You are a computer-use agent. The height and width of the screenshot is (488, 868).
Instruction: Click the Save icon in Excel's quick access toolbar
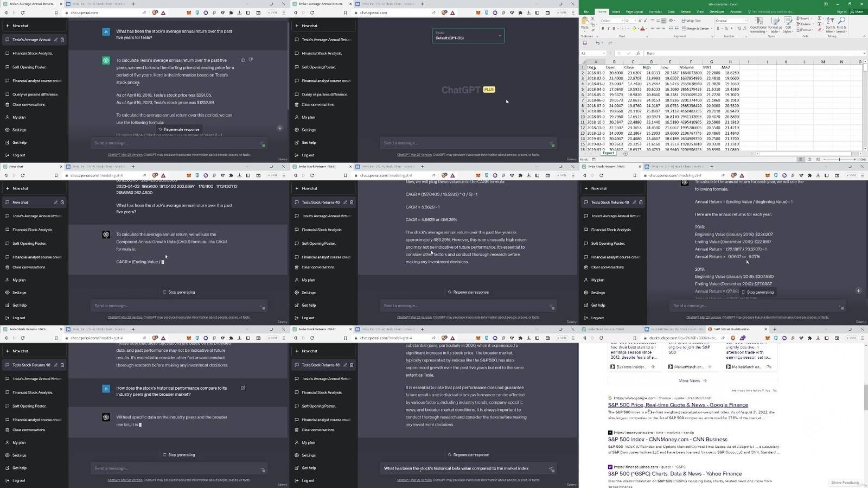click(585, 43)
